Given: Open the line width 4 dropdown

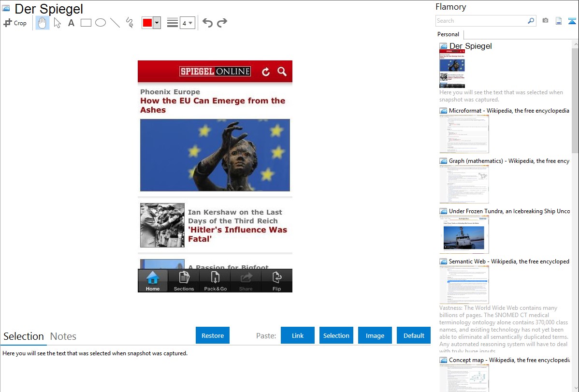Looking at the screenshot, I should click(x=188, y=23).
